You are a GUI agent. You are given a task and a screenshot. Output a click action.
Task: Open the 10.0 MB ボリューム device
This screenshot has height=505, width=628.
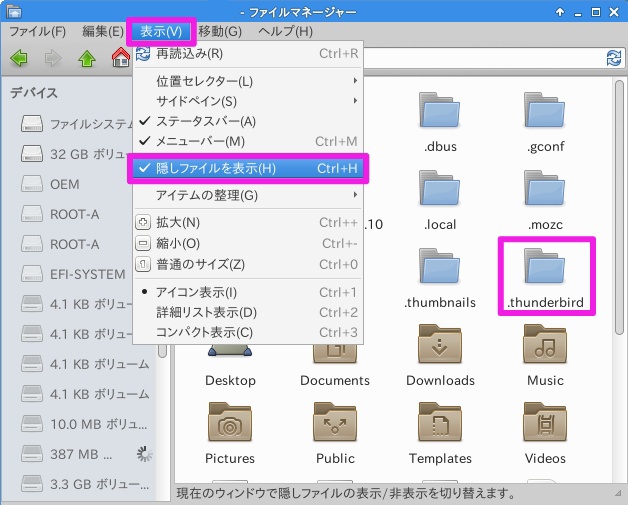(x=85, y=424)
